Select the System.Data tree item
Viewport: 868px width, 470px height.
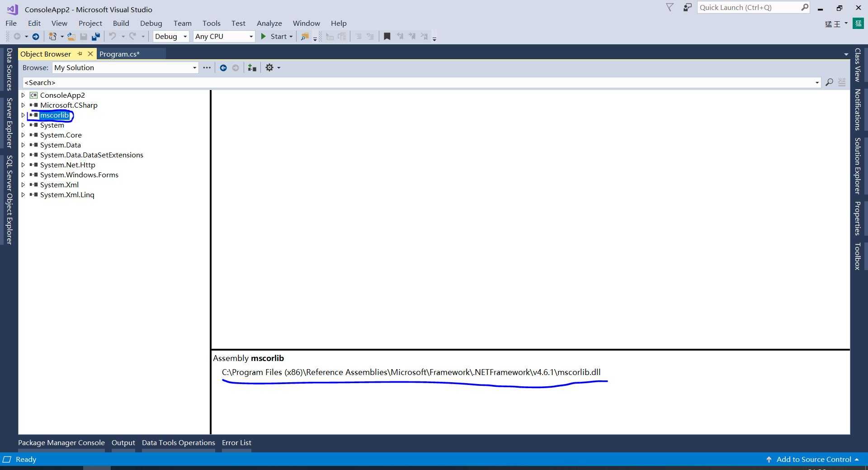[60, 145]
